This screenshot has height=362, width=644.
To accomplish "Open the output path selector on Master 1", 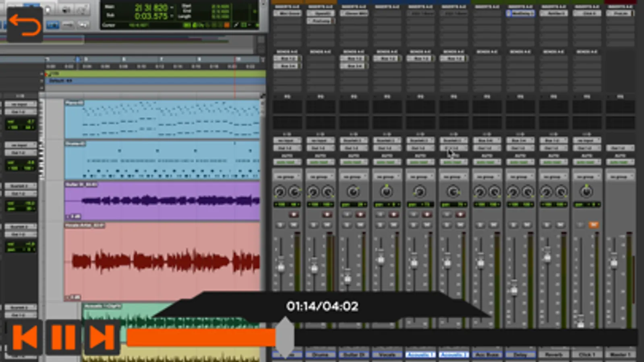I will pyautogui.click(x=620, y=148).
